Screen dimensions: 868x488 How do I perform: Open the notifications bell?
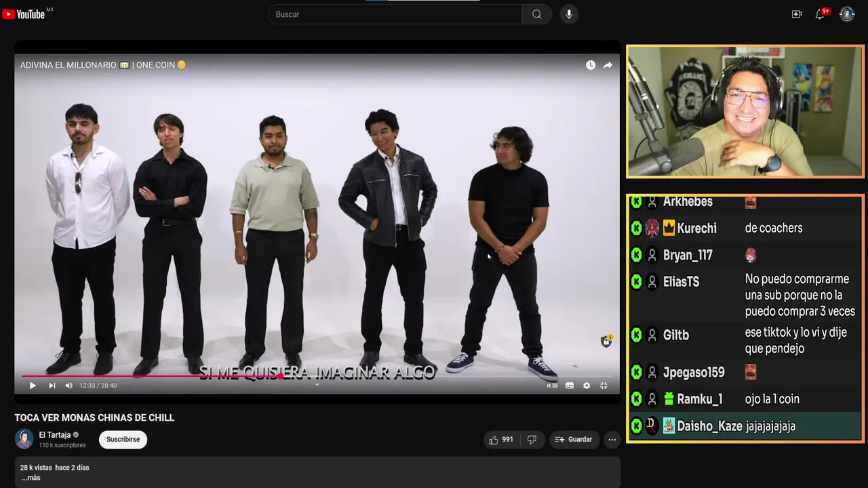point(820,14)
